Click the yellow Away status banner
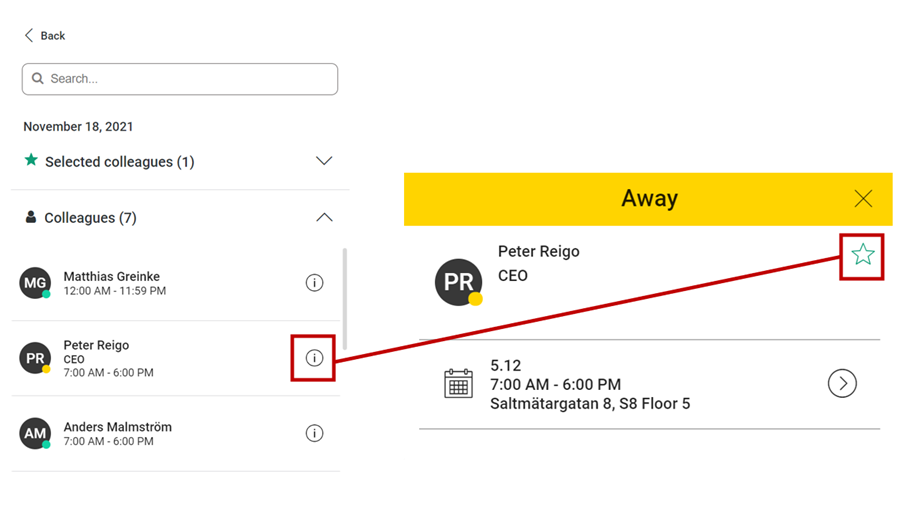 pos(648,199)
